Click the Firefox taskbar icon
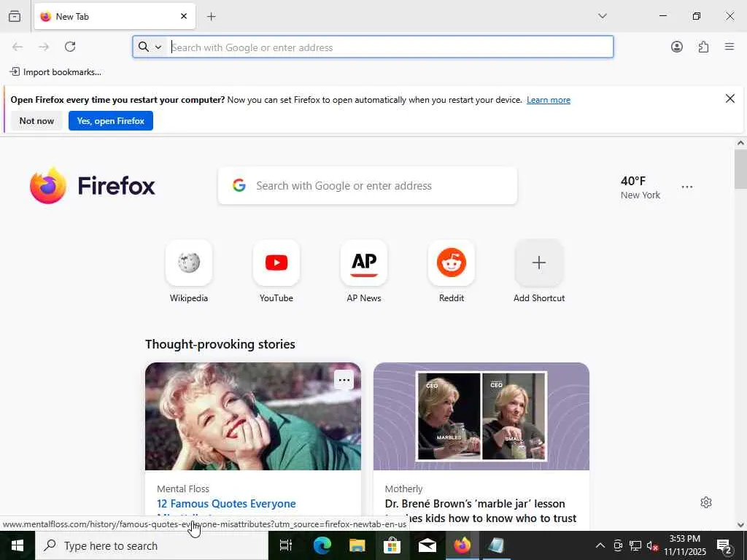 [x=462, y=545]
